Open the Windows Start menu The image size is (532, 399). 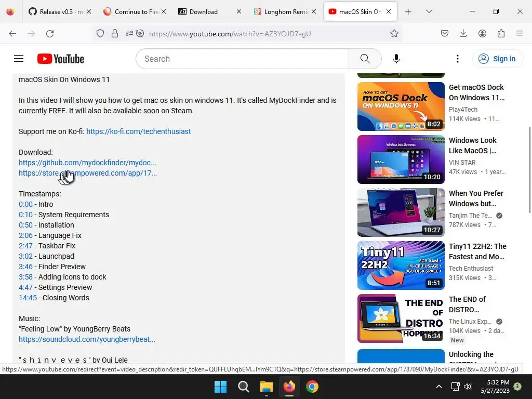[x=220, y=387]
